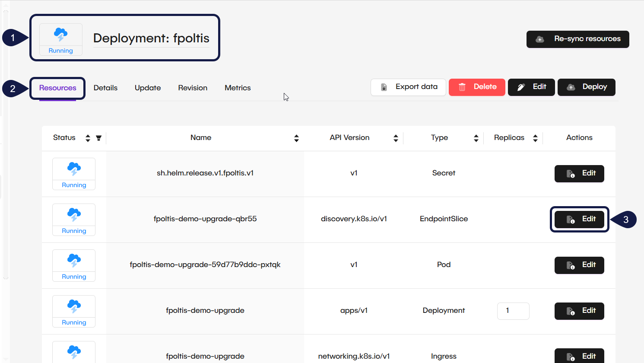Viewport: 644px width, 363px height.
Task: Open the Revision tab
Action: click(193, 88)
